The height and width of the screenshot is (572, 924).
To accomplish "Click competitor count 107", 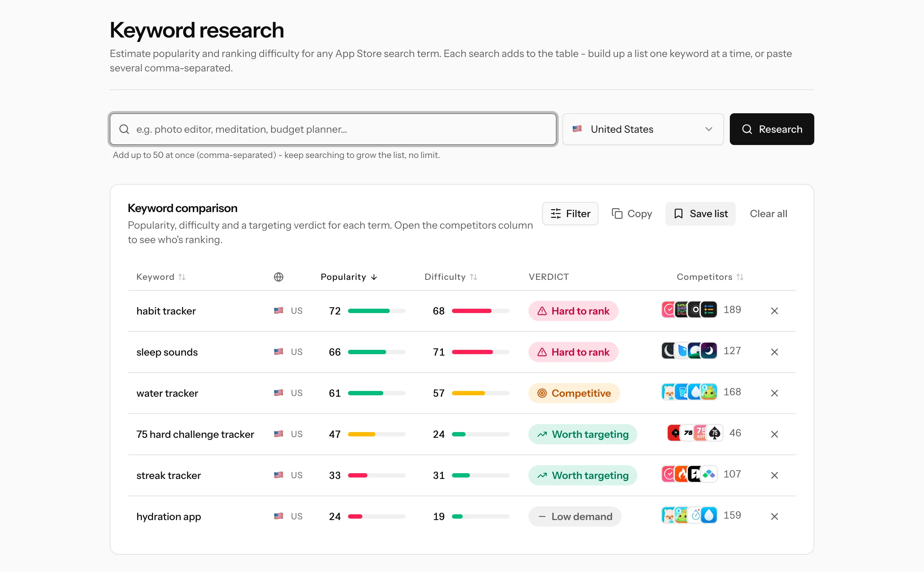I will (x=732, y=474).
